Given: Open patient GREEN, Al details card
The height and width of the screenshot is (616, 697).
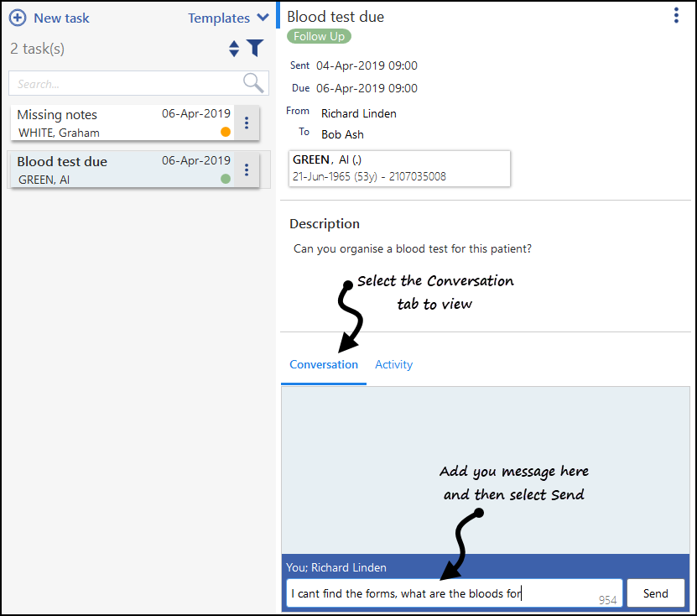Looking at the screenshot, I should pos(399,168).
